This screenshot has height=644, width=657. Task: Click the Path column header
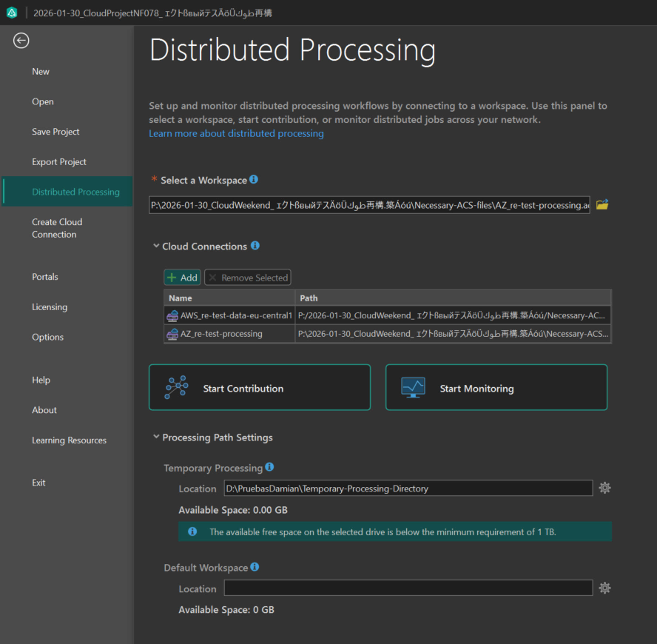[x=453, y=298]
